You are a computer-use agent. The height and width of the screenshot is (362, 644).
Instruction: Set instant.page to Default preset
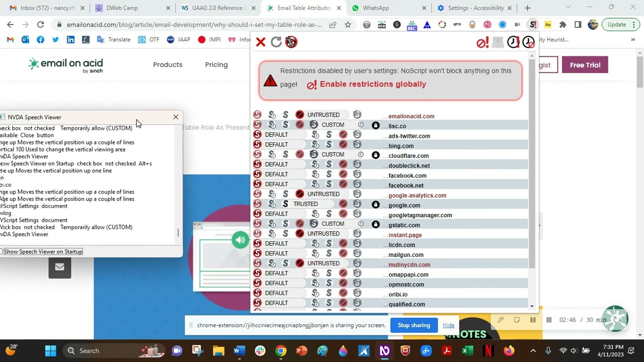(x=257, y=233)
